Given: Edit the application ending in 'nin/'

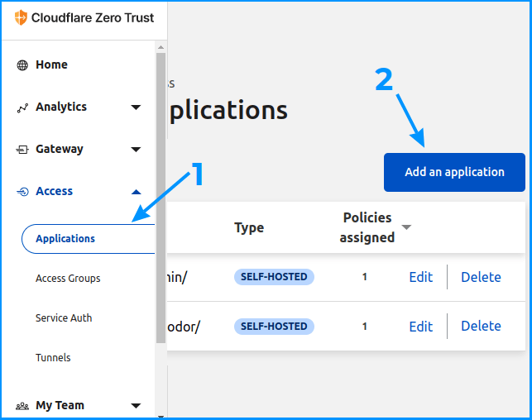Looking at the screenshot, I should 420,277.
